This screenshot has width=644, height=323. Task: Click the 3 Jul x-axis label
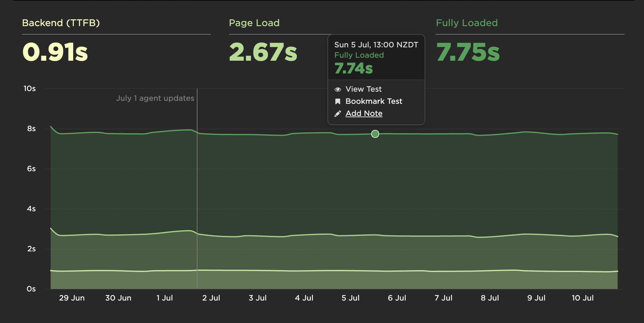[x=258, y=298]
